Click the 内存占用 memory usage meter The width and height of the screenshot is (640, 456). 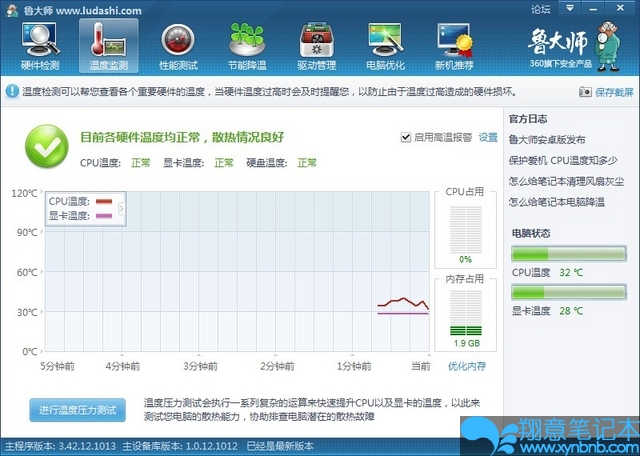click(465, 313)
